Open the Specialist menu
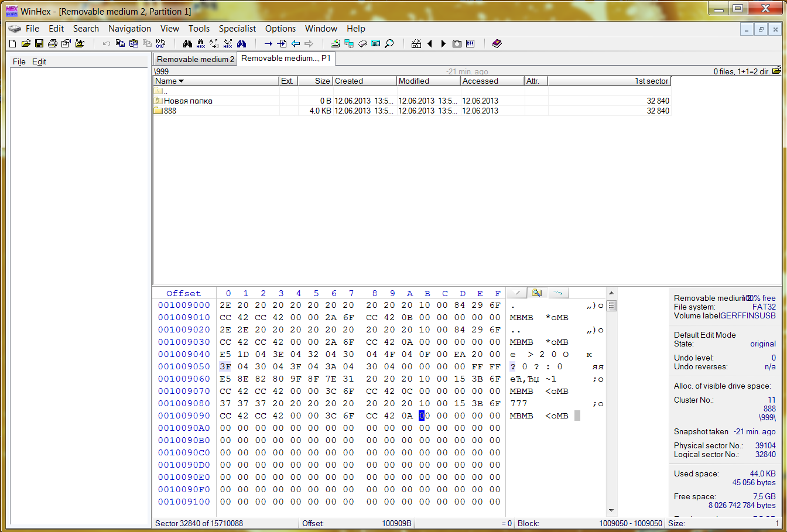Viewport: 787px width, 532px height. coord(237,28)
